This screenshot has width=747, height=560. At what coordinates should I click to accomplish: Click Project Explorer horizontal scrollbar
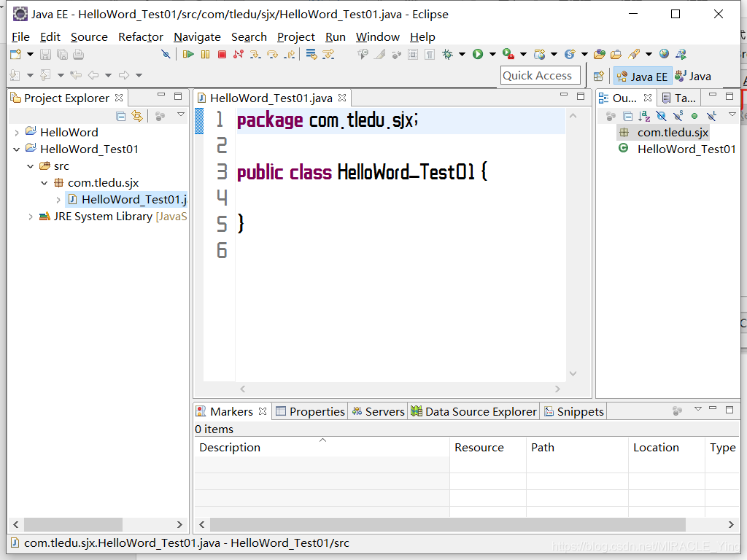pos(74,524)
